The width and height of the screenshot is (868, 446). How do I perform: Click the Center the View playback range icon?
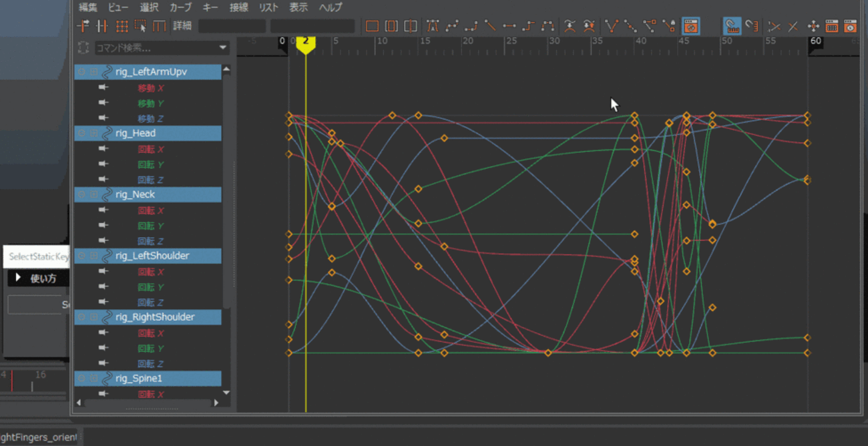(x=411, y=26)
